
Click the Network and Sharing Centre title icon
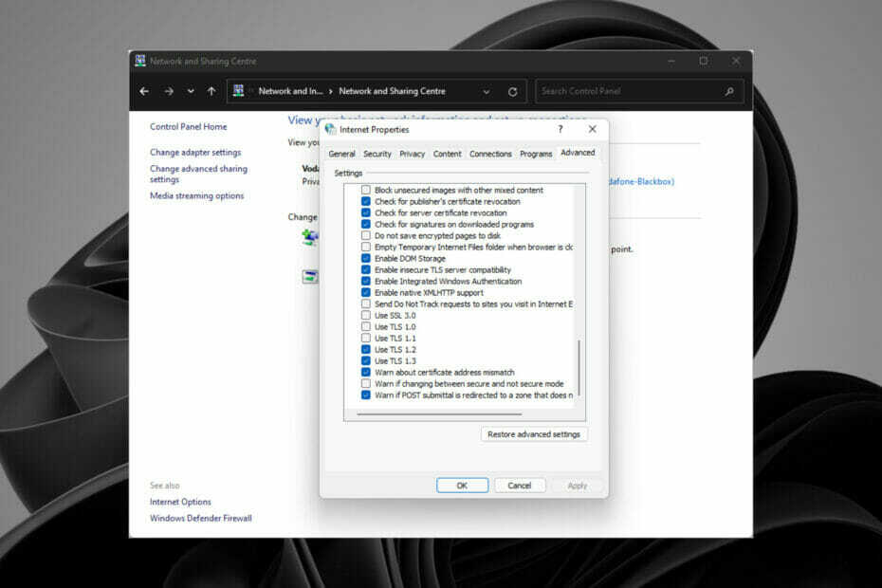pyautogui.click(x=140, y=61)
